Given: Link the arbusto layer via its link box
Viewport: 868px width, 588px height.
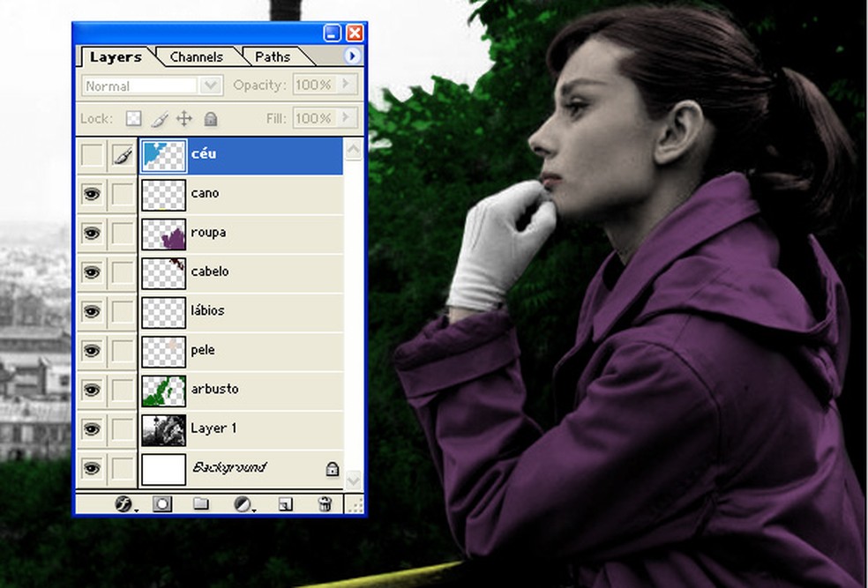Looking at the screenshot, I should [x=123, y=391].
